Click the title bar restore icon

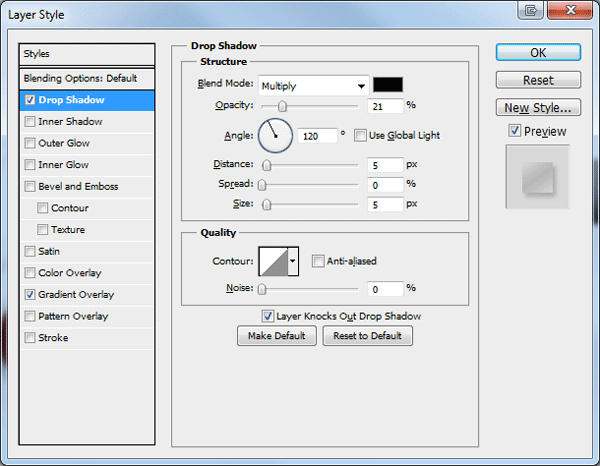click(530, 10)
